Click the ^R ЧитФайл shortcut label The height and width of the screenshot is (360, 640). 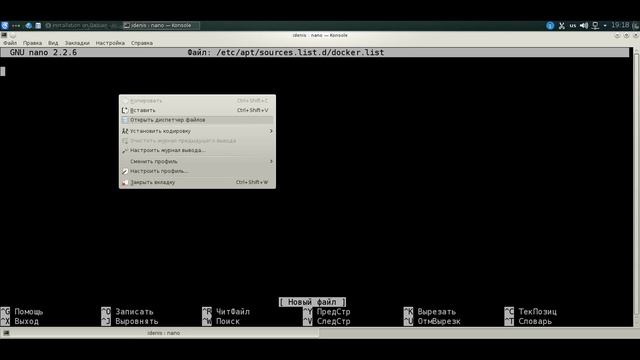[226, 311]
